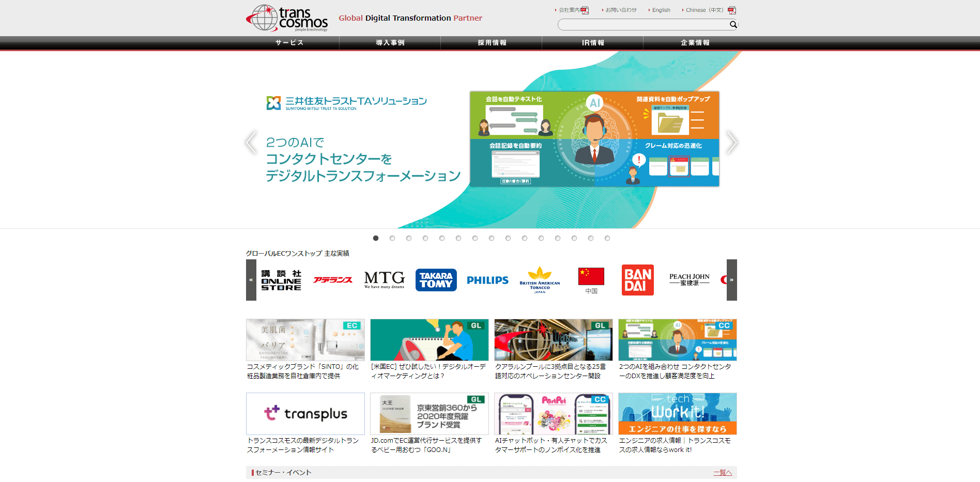
Task: Open the PDF icon beside 会社案内
Action: (585, 10)
